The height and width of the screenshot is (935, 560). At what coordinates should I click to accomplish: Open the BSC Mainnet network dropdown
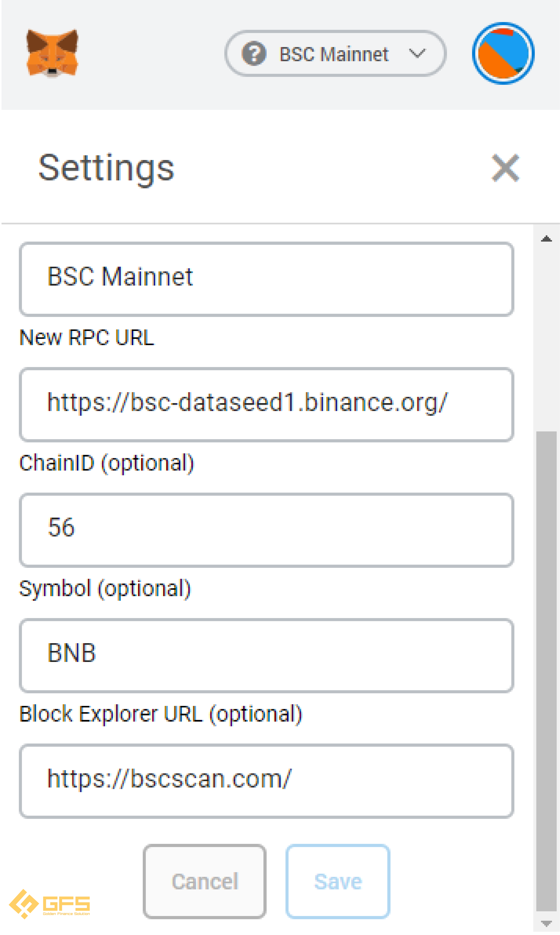pyautogui.click(x=335, y=53)
